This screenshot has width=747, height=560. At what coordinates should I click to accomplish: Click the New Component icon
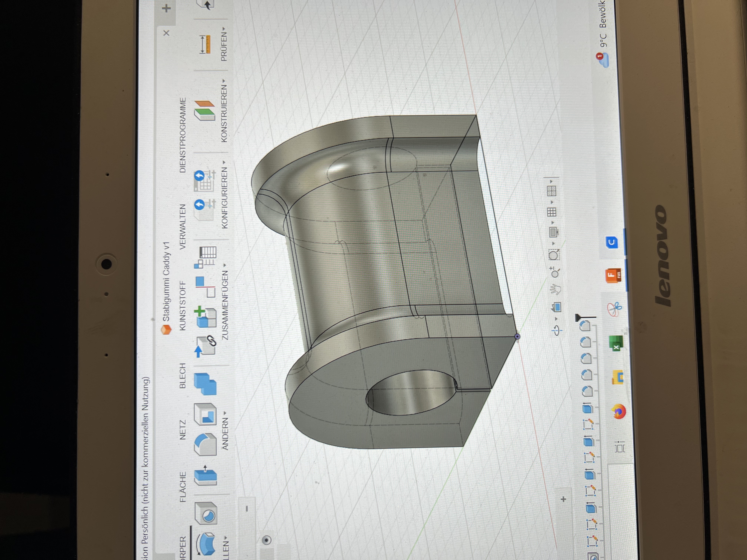[x=205, y=316]
